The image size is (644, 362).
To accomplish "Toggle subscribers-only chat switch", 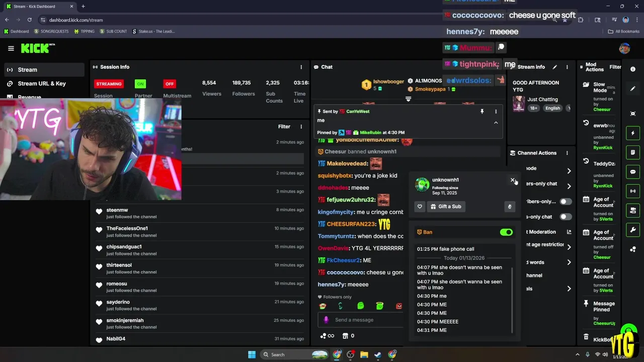I will pos(566,202).
